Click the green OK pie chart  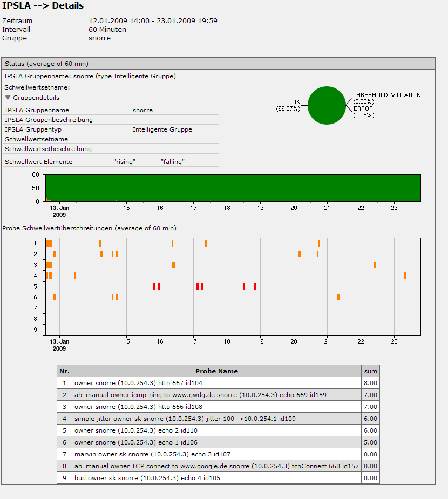tap(327, 105)
